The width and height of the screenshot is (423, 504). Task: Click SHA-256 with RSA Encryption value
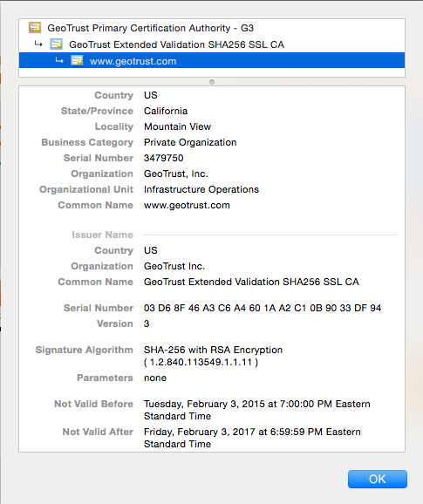coord(213,350)
